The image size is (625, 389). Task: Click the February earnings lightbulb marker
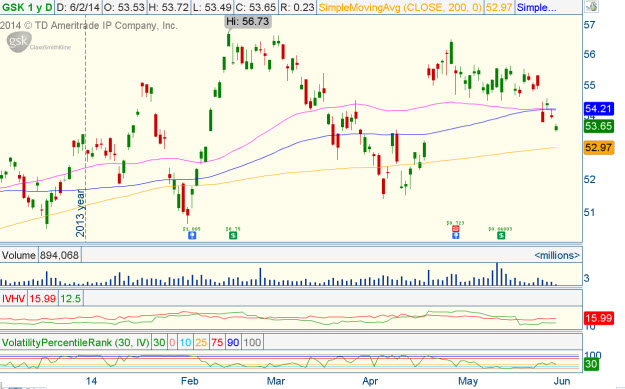pos(192,236)
